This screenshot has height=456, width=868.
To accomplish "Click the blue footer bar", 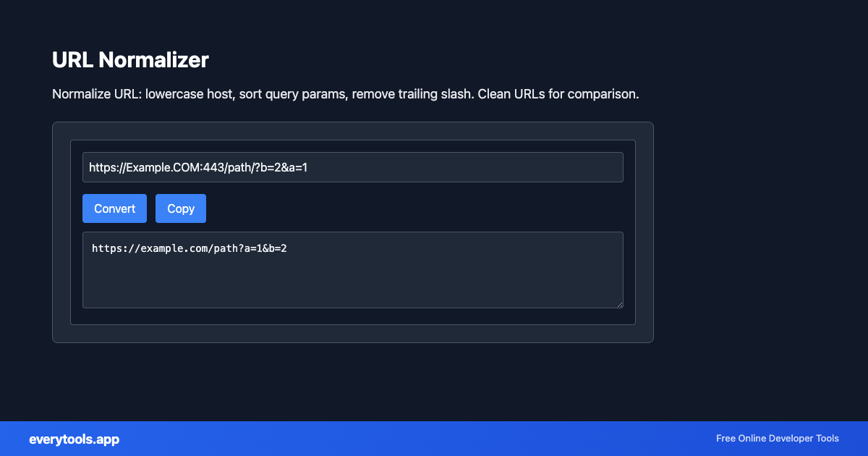I will [434, 439].
